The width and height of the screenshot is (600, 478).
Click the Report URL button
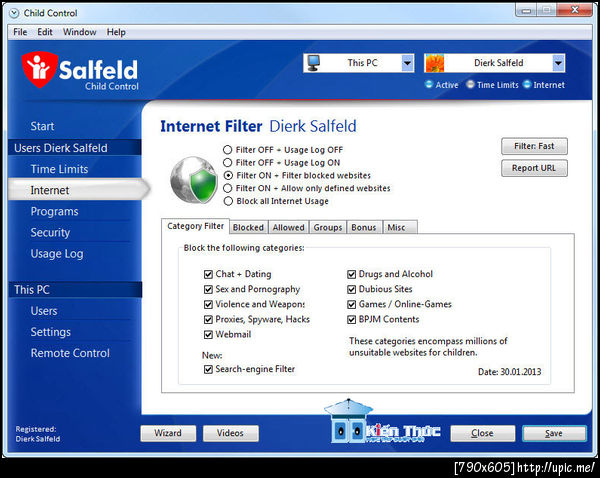534,168
